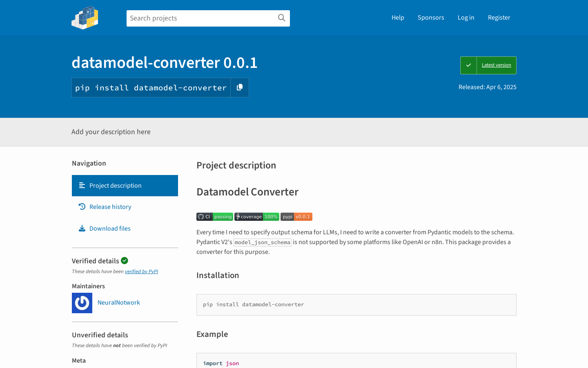Viewport: 588px width, 368px height.
Task: Click the PyPI logo home icon
Action: (x=85, y=18)
